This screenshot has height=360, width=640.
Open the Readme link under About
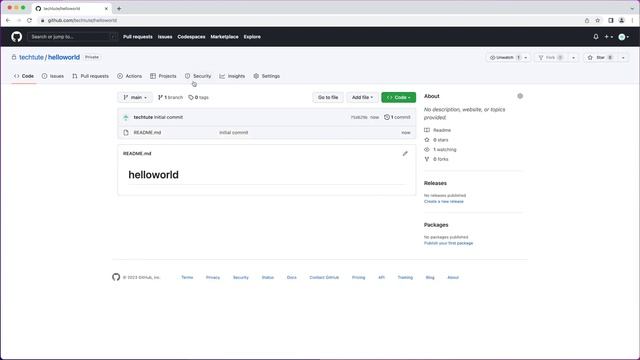tap(438, 130)
